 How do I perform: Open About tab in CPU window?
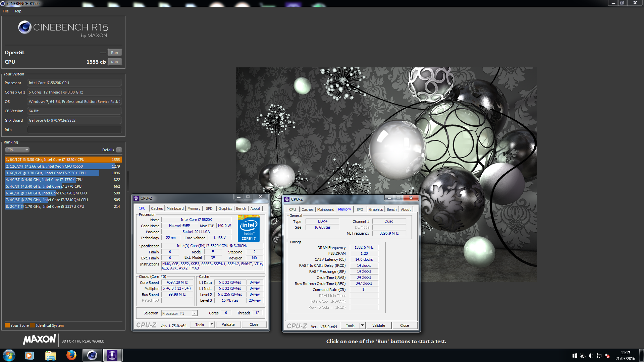click(255, 208)
